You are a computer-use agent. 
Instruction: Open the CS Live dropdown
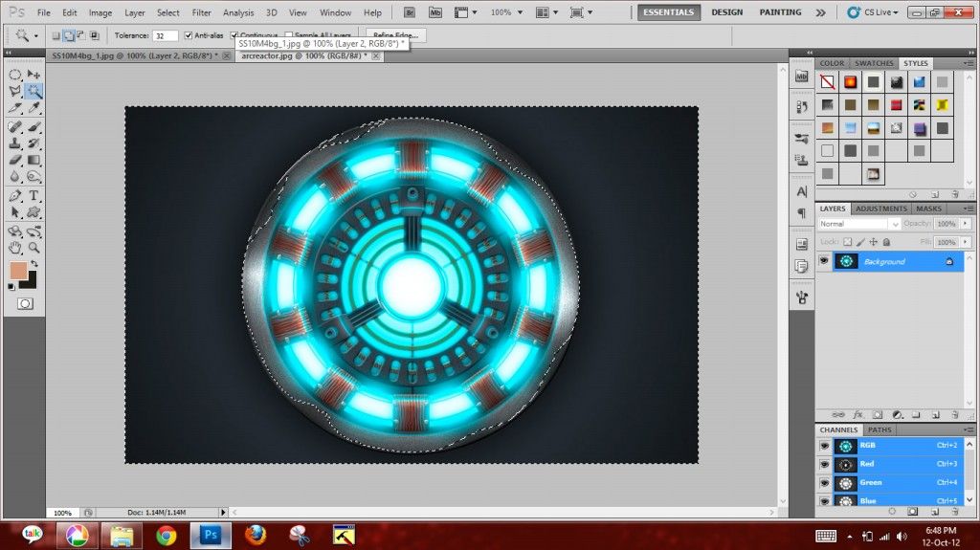pyautogui.click(x=873, y=12)
